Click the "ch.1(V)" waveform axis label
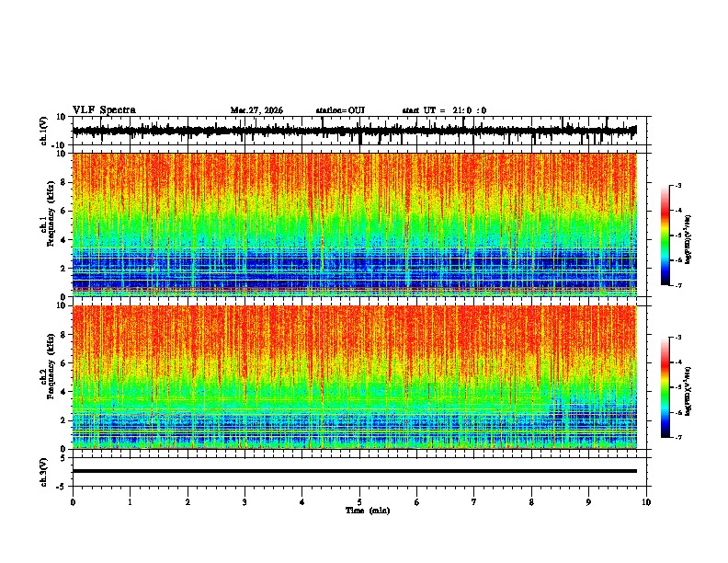The image size is (728, 563). tap(44, 131)
